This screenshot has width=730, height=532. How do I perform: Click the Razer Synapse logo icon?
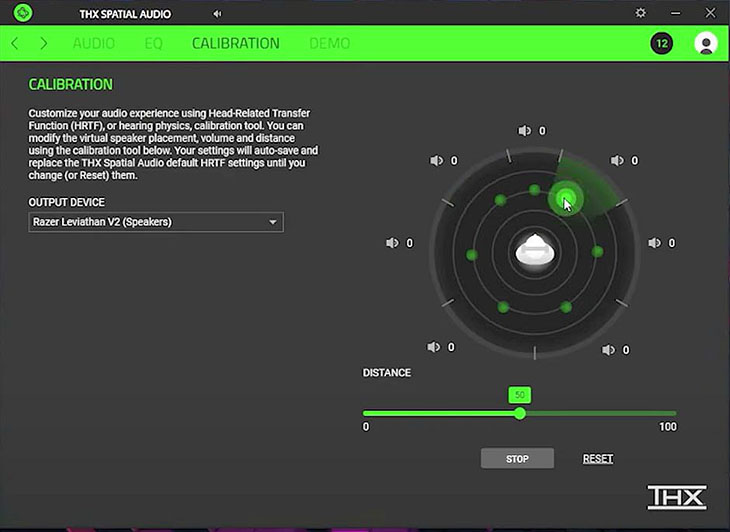[x=22, y=13]
